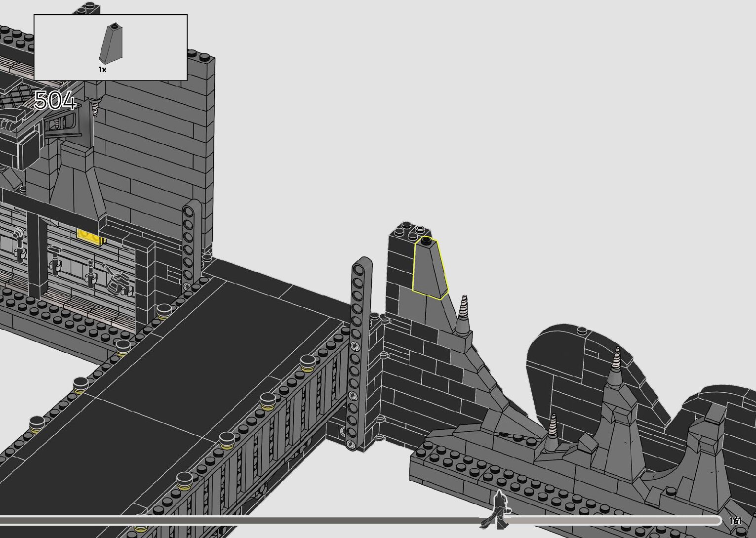Select the yellow-outlined slope piece on the tower
Screen dimensions: 756x538
(x=430, y=269)
